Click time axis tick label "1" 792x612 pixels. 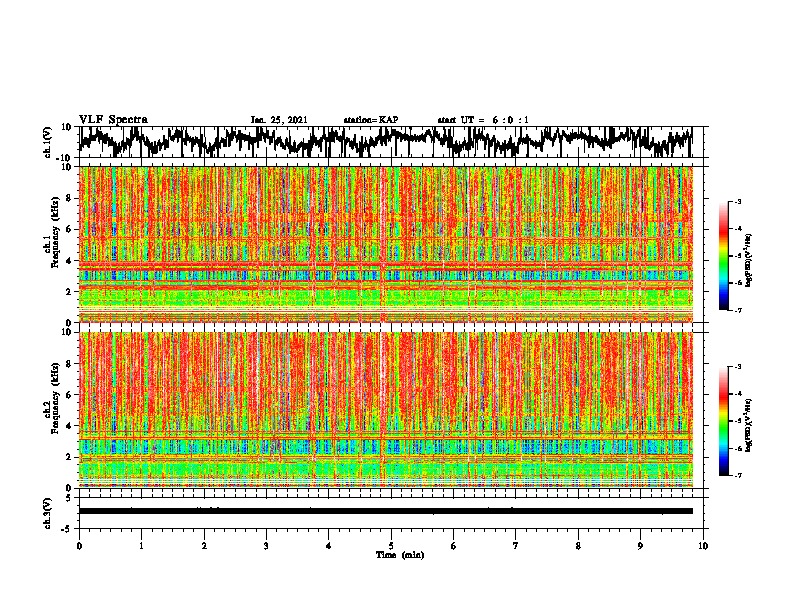point(141,546)
